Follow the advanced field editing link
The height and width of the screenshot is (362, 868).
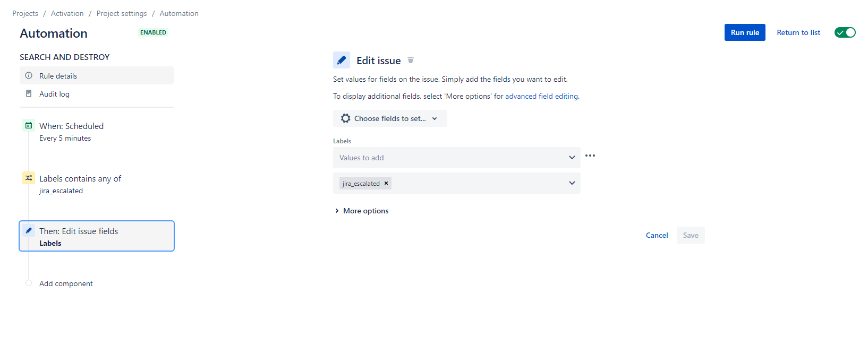tap(541, 96)
